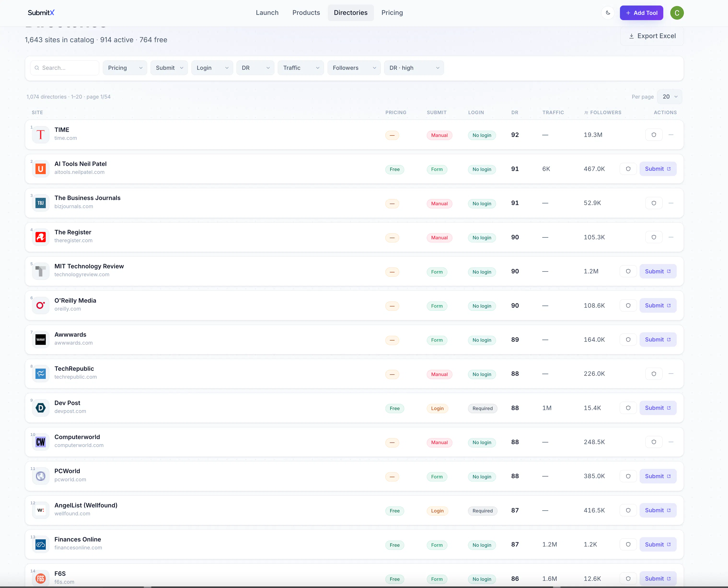Click the MIT Technology Review logo
Image resolution: width=728 pixels, height=588 pixels.
40,271
